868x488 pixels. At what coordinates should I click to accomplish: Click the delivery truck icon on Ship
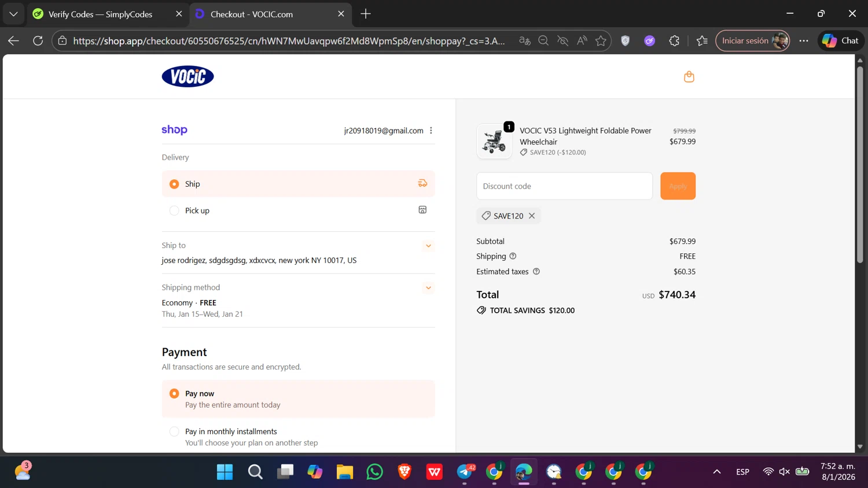(x=422, y=183)
